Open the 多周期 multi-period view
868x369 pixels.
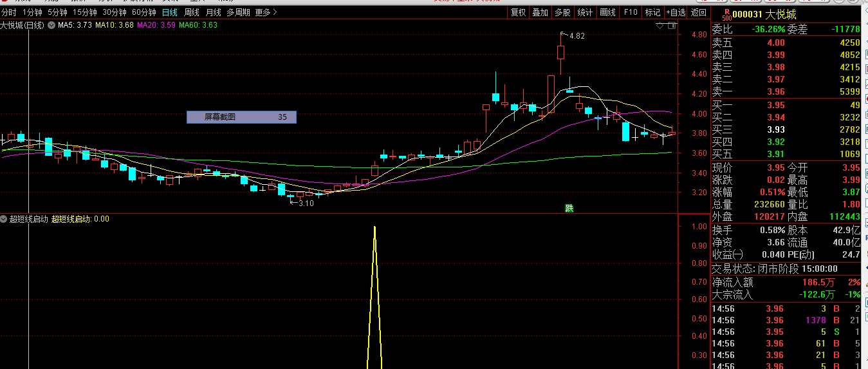(238, 12)
